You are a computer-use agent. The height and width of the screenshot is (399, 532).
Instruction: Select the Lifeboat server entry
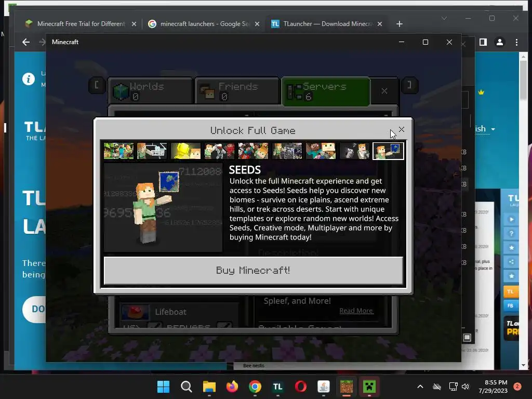[179, 312]
